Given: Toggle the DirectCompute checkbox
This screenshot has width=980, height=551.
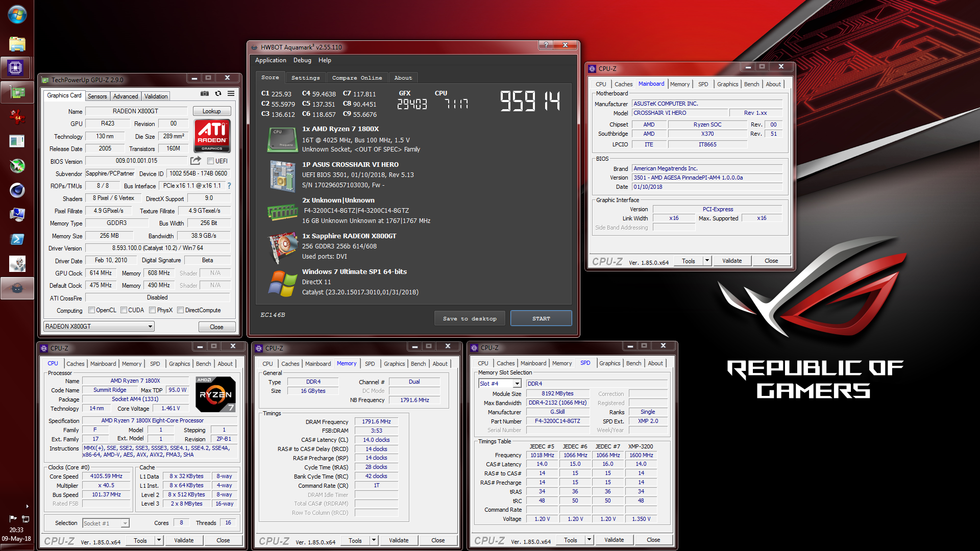Looking at the screenshot, I should click(x=180, y=310).
